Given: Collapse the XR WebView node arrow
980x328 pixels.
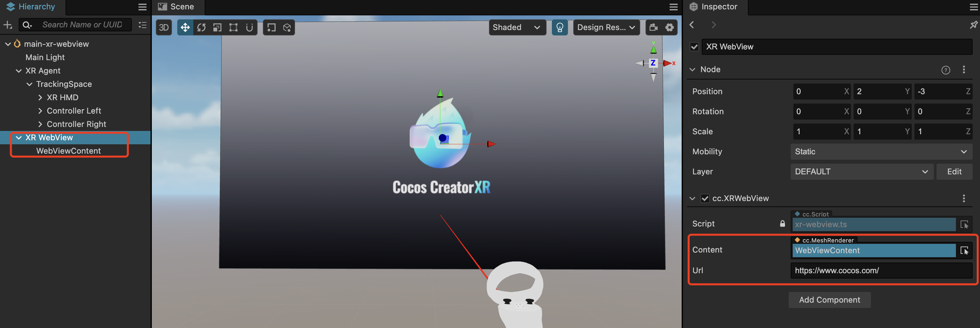Looking at the screenshot, I should tap(19, 138).
